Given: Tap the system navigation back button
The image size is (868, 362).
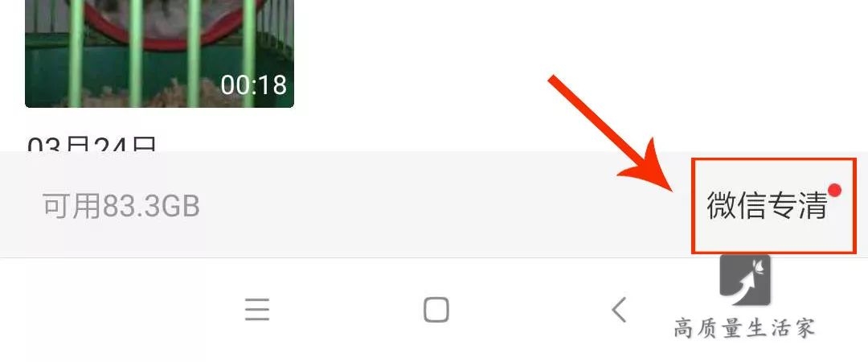Looking at the screenshot, I should (x=619, y=310).
